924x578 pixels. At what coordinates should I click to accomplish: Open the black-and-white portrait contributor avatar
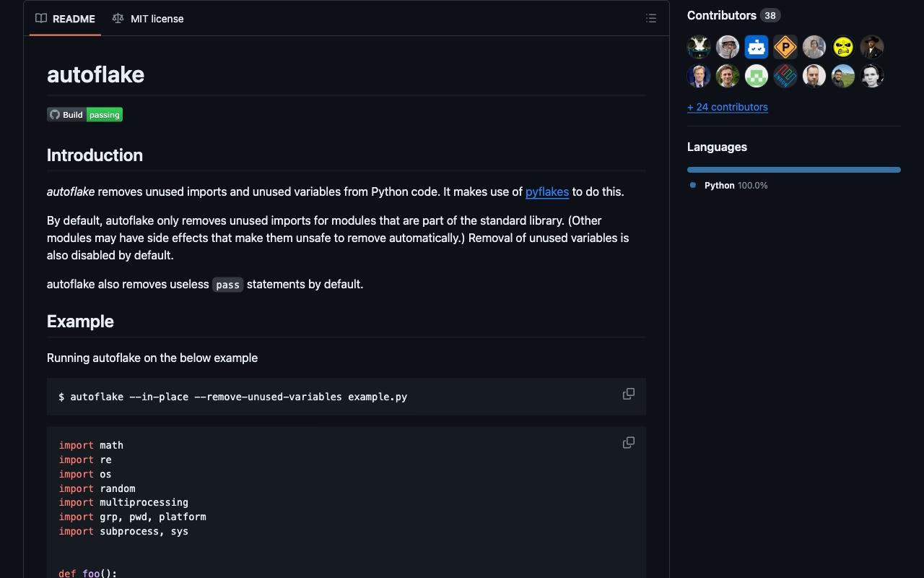click(872, 76)
